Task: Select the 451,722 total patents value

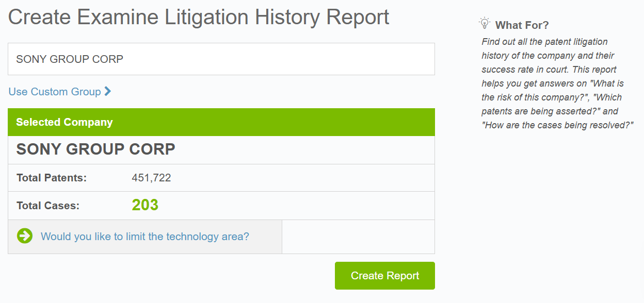Action: tap(151, 178)
